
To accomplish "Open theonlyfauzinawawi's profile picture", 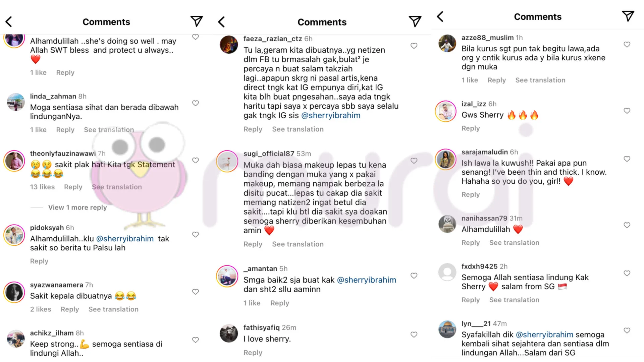I will (14, 161).
